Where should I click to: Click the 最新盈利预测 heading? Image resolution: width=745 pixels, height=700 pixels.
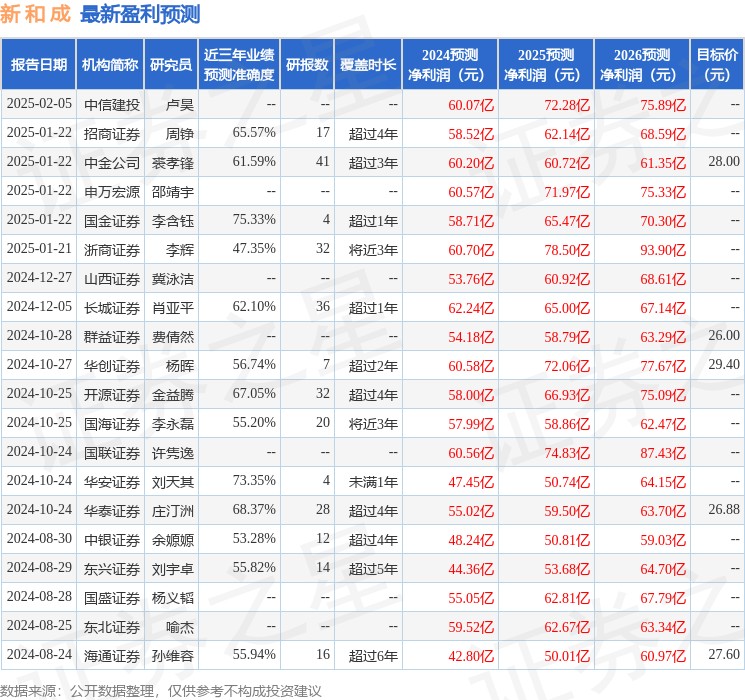[140, 14]
